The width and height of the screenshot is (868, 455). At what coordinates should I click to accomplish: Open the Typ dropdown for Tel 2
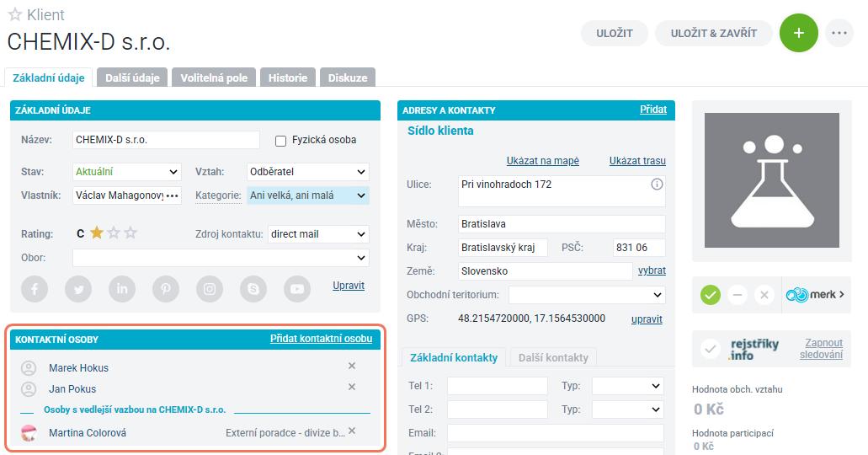[628, 409]
